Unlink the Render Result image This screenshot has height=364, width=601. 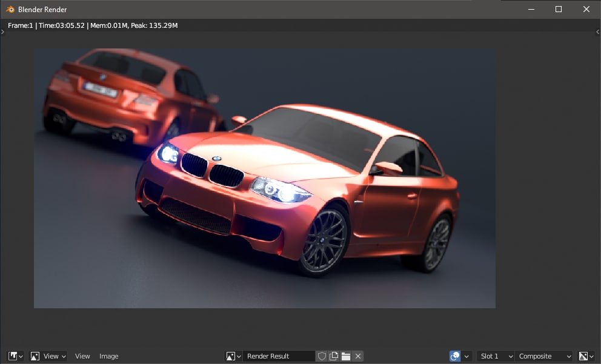coord(358,356)
